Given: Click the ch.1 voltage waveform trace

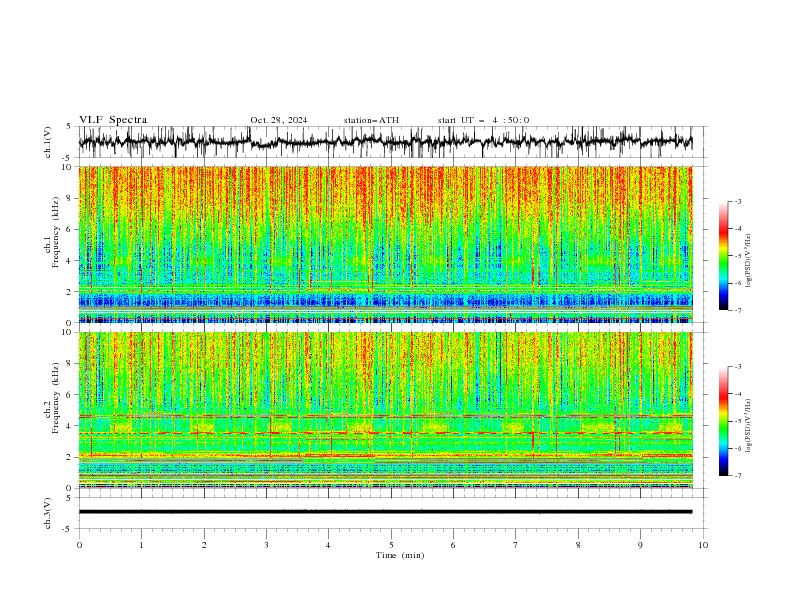Looking at the screenshot, I should pos(385,142).
